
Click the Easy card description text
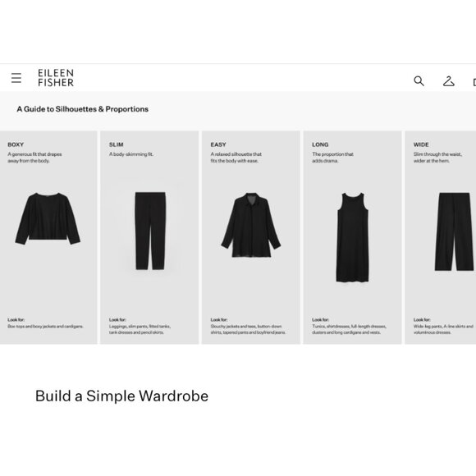point(236,158)
